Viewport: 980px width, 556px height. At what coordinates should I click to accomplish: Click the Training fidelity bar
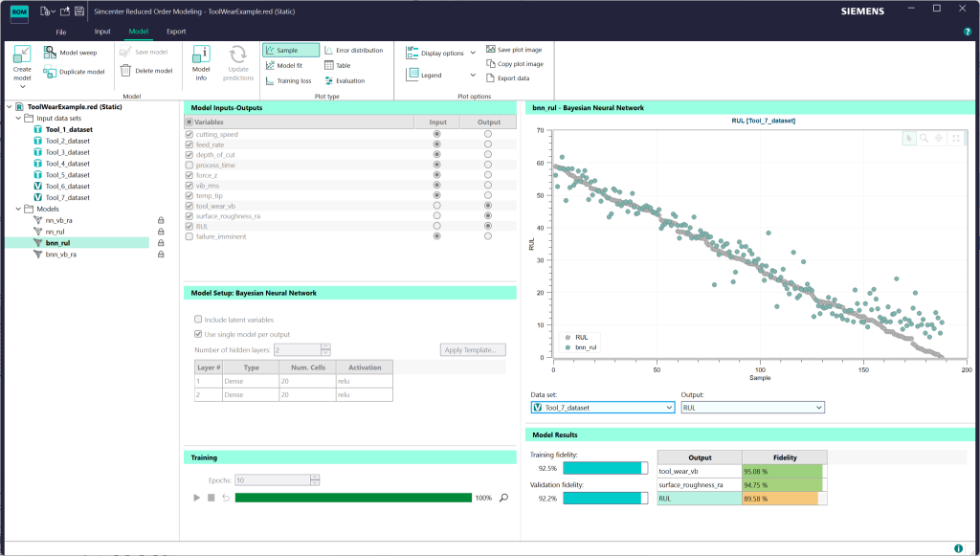[606, 468]
